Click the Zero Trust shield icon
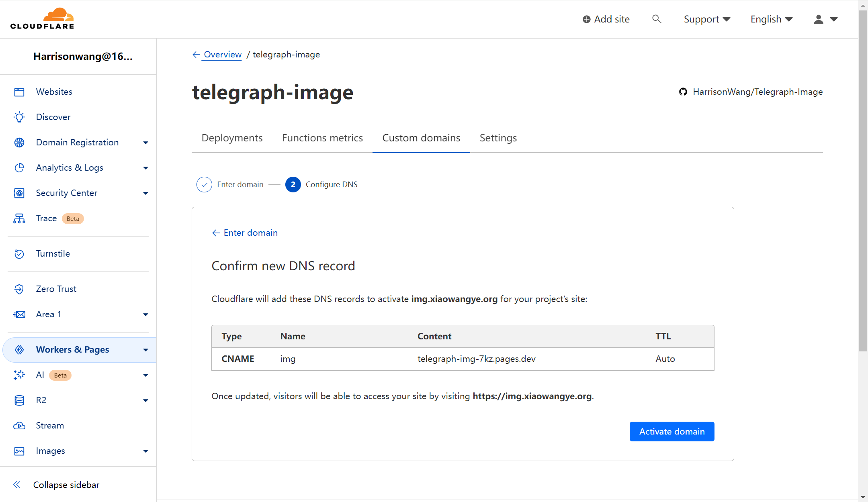The image size is (868, 502). click(19, 289)
